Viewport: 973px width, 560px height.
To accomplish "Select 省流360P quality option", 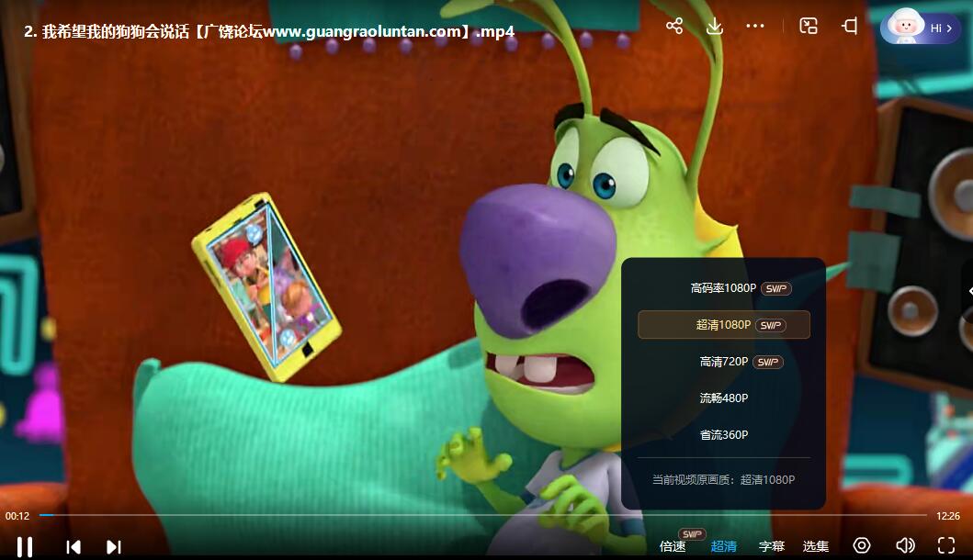I will [723, 435].
